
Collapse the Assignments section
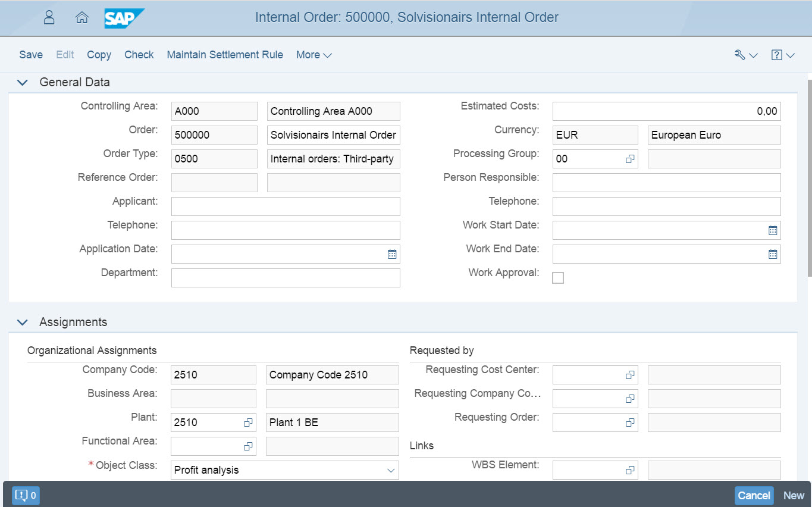click(x=23, y=323)
